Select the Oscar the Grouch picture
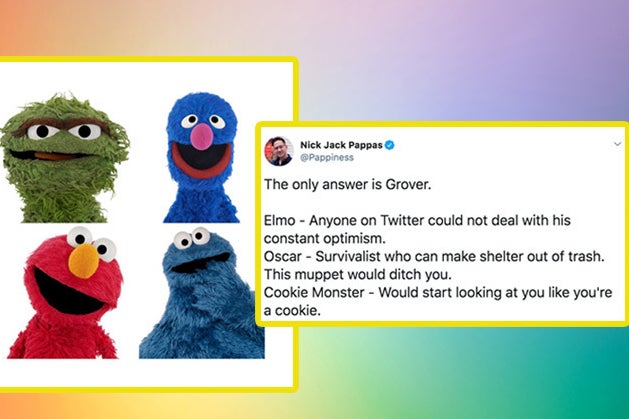 click(65, 158)
